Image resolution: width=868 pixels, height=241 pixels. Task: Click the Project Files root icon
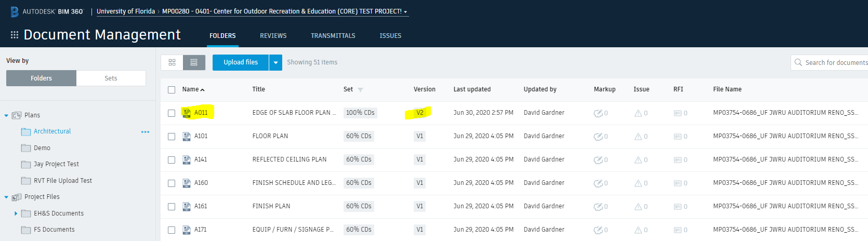17,197
